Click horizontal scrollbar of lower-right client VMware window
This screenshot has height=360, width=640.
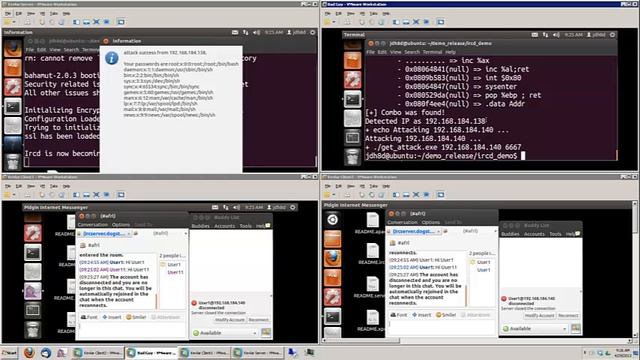pos(477,340)
